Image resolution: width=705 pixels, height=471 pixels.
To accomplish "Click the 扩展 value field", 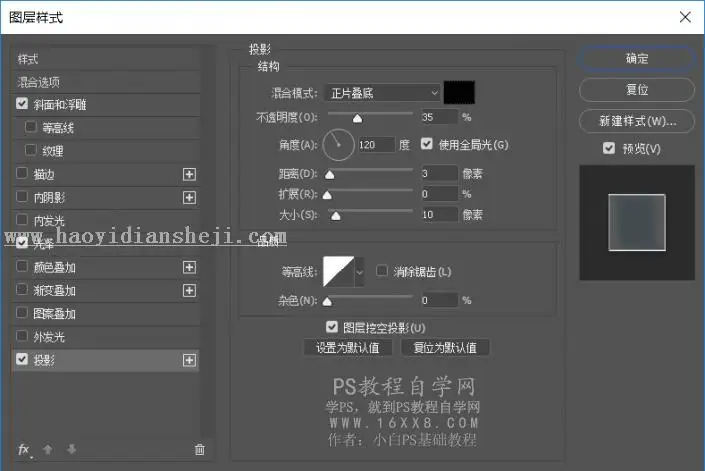I will tap(439, 194).
